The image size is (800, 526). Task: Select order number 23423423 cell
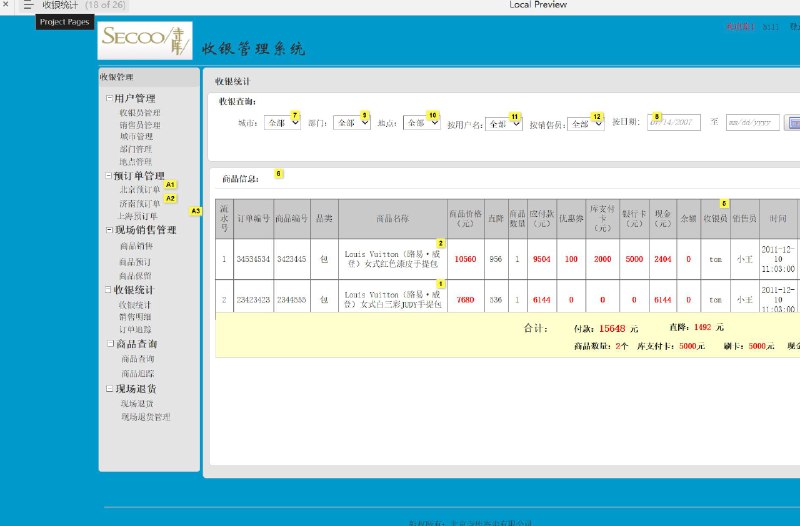pos(254,299)
